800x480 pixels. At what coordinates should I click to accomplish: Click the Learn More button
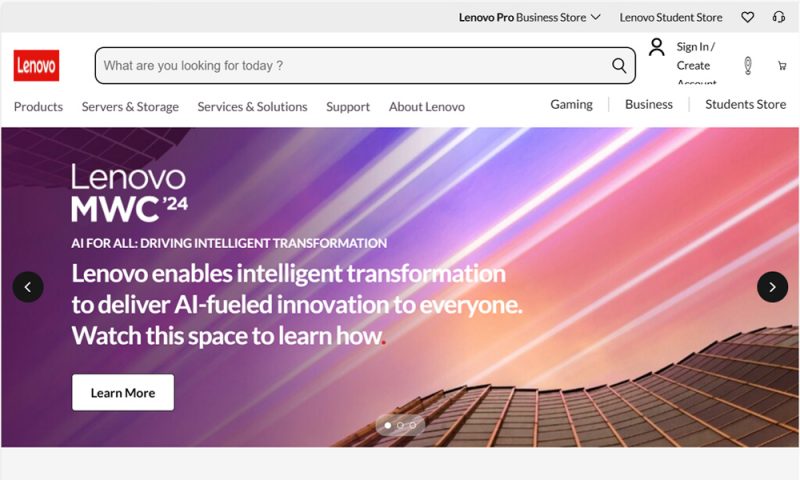pyautogui.click(x=123, y=392)
